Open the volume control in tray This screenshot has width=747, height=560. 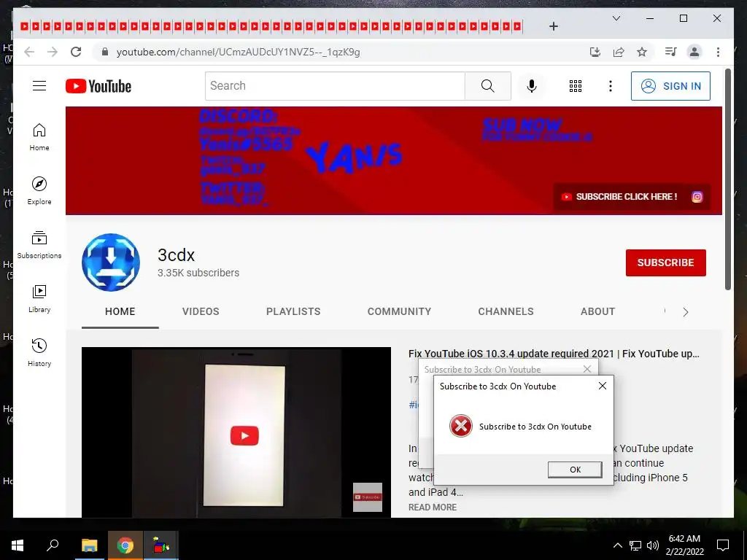pos(653,545)
